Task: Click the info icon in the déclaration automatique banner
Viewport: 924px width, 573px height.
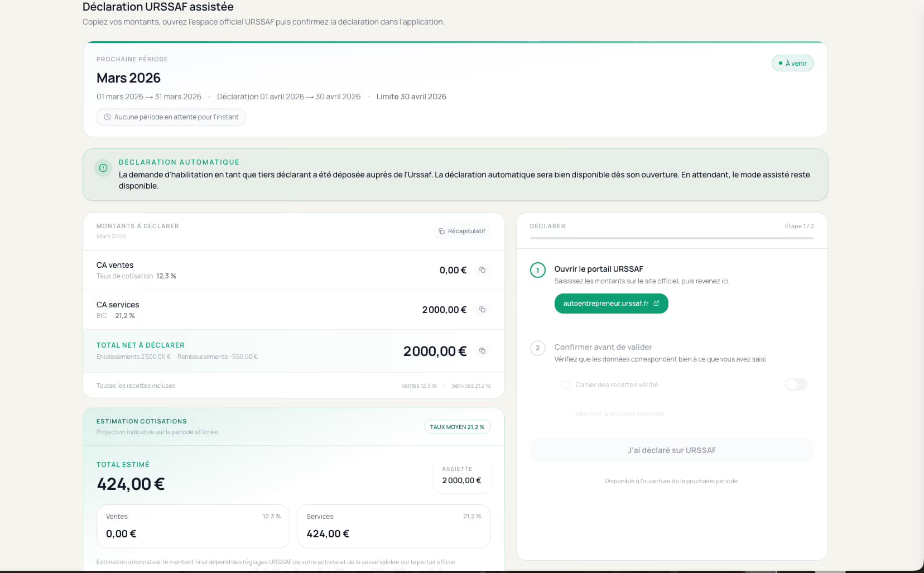Action: click(x=103, y=167)
